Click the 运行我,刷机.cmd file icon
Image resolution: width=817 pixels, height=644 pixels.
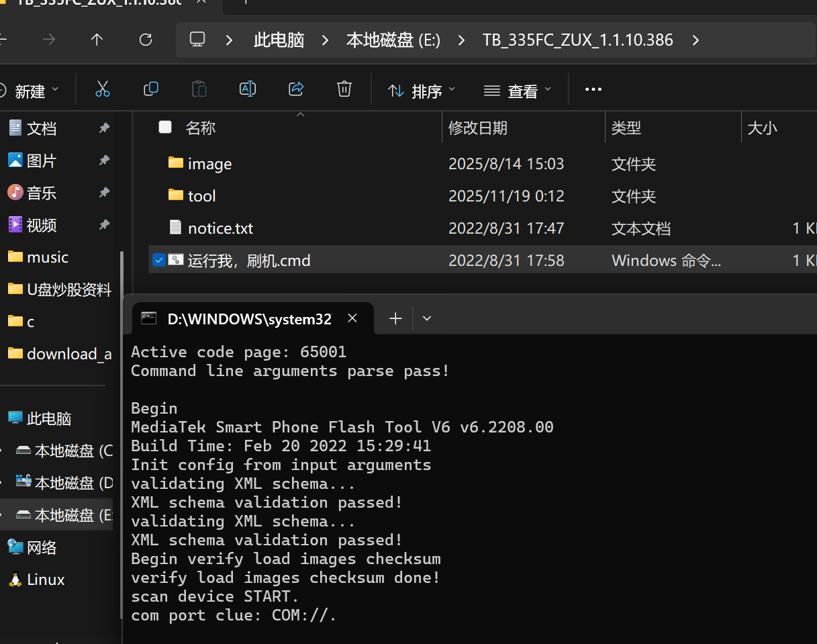(176, 259)
